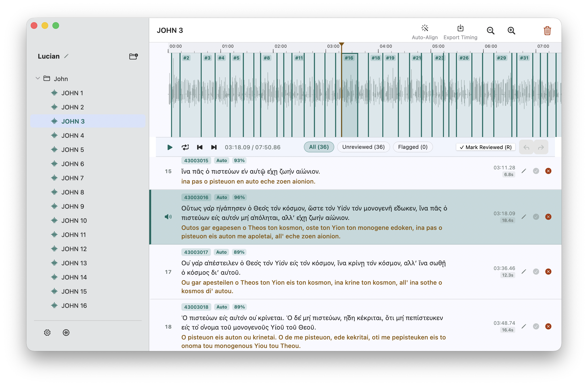Remove verse 17 alignment

(x=548, y=272)
